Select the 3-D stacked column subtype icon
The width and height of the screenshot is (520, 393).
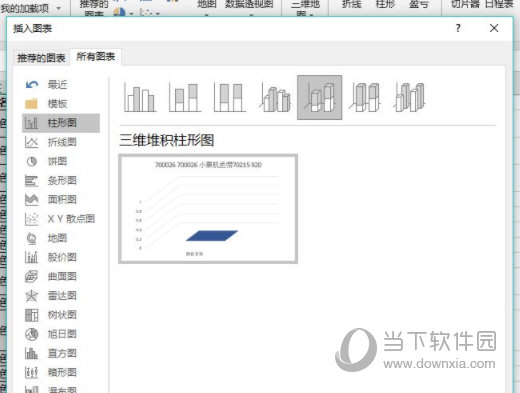coord(319,97)
